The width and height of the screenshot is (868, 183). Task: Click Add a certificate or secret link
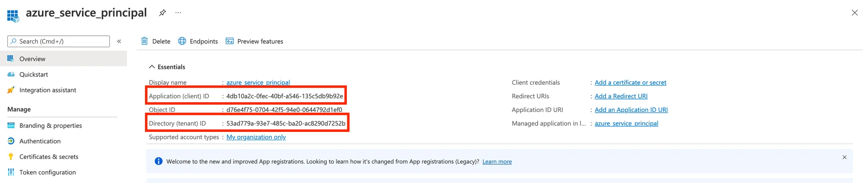[630, 83]
